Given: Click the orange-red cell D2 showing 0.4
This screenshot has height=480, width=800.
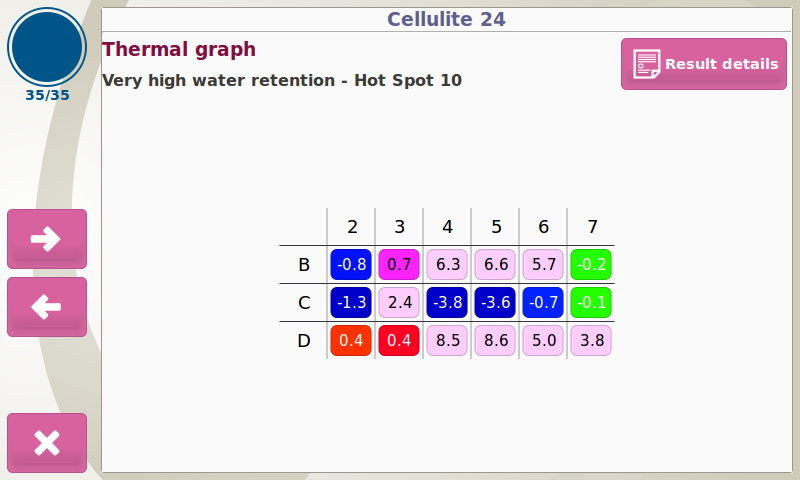Looking at the screenshot, I should click(351, 340).
